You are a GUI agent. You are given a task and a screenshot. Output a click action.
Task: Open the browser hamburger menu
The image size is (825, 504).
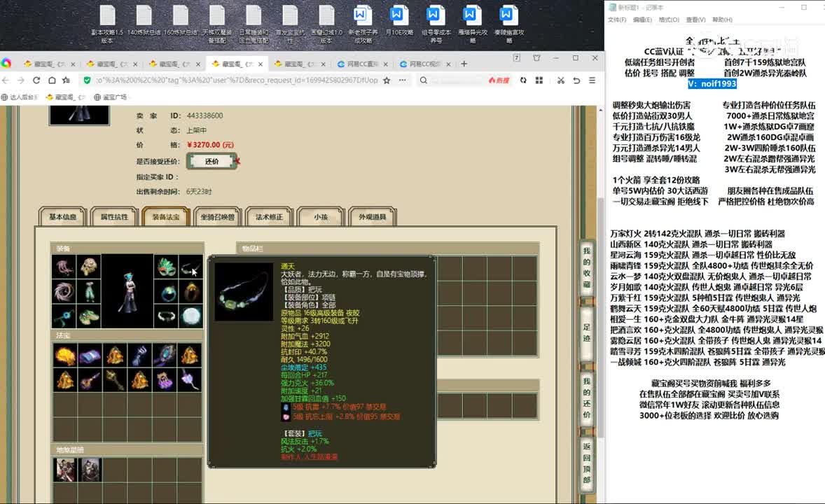point(592,80)
